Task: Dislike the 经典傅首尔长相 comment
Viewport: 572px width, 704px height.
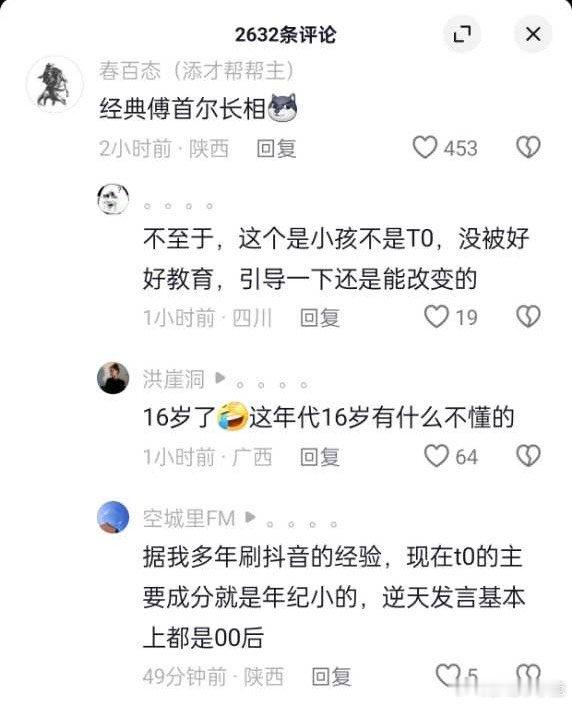Action: [528, 147]
